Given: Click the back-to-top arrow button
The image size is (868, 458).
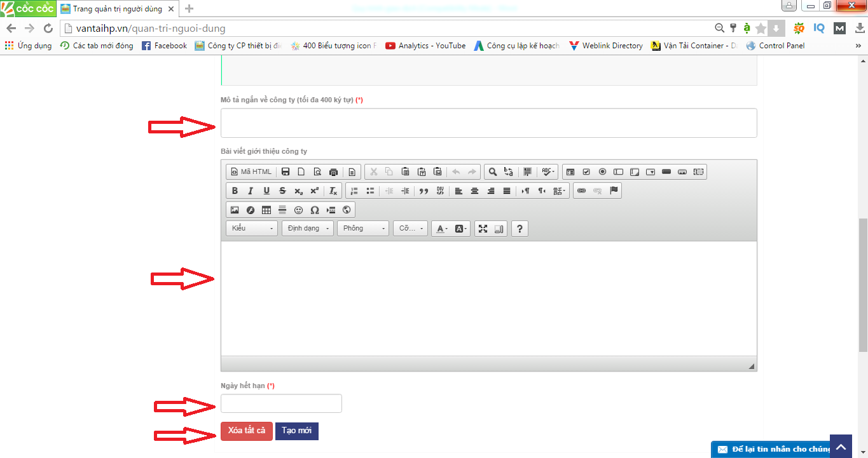Looking at the screenshot, I should (840, 446).
